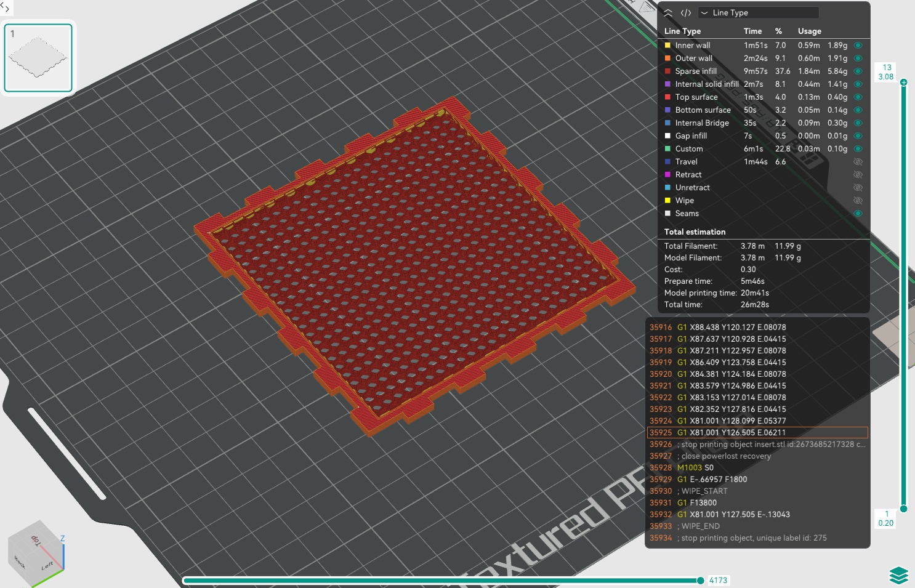Click the Outer wall orange color swatch
Image resolution: width=915 pixels, height=588 pixels.
667,58
